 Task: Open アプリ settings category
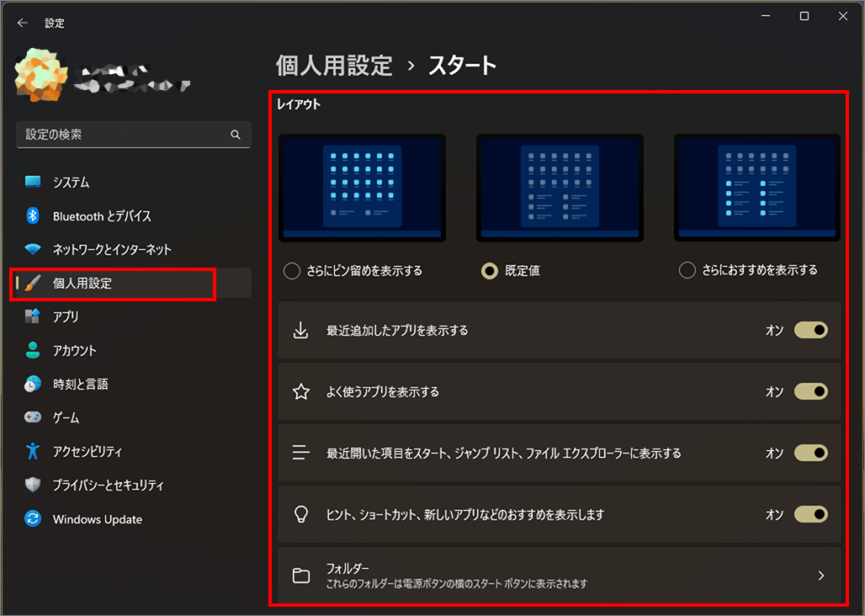pos(134,316)
